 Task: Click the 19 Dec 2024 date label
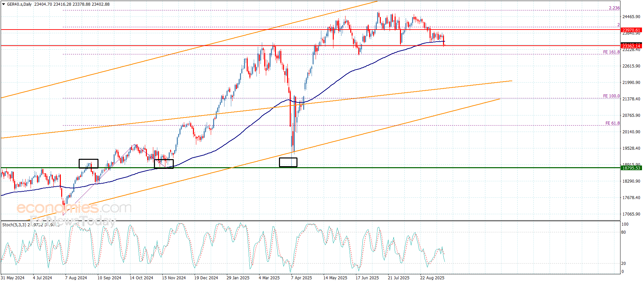coord(206,278)
